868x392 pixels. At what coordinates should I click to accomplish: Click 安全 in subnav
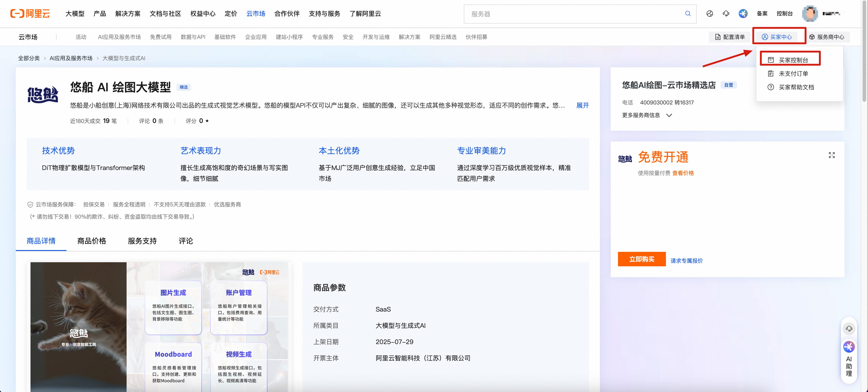pos(348,37)
